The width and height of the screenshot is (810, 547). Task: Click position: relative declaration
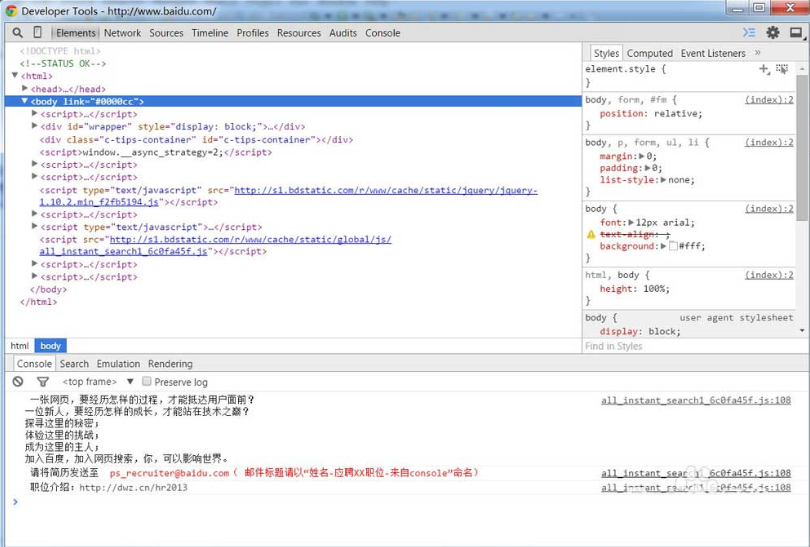(651, 113)
